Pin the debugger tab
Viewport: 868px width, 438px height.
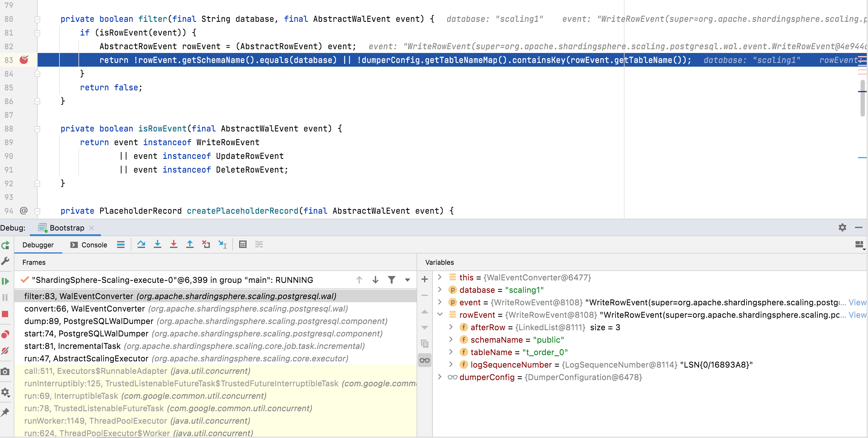tap(5, 412)
